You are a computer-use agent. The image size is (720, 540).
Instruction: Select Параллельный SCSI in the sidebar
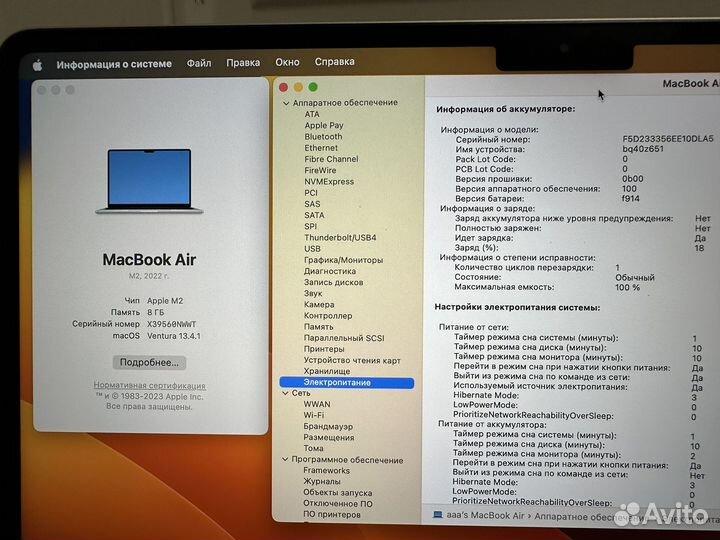click(344, 338)
